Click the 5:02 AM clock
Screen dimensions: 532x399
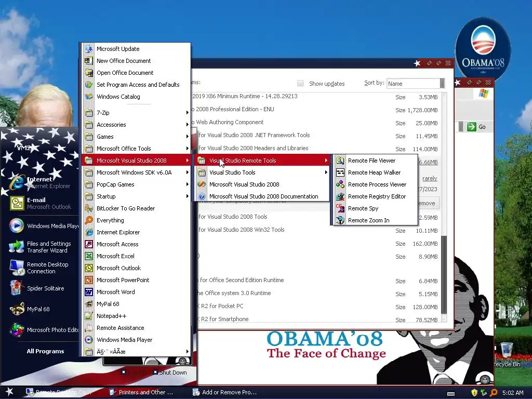pyautogui.click(x=513, y=393)
